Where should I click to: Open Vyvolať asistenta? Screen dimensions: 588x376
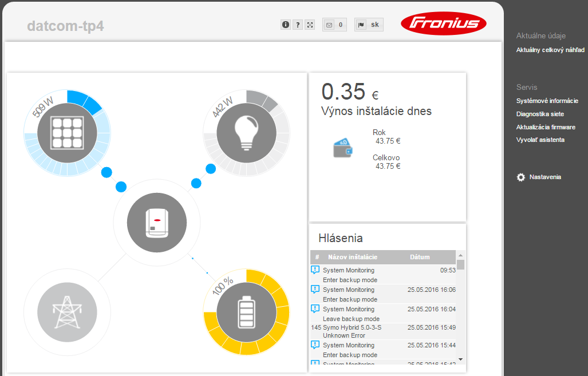(x=540, y=140)
